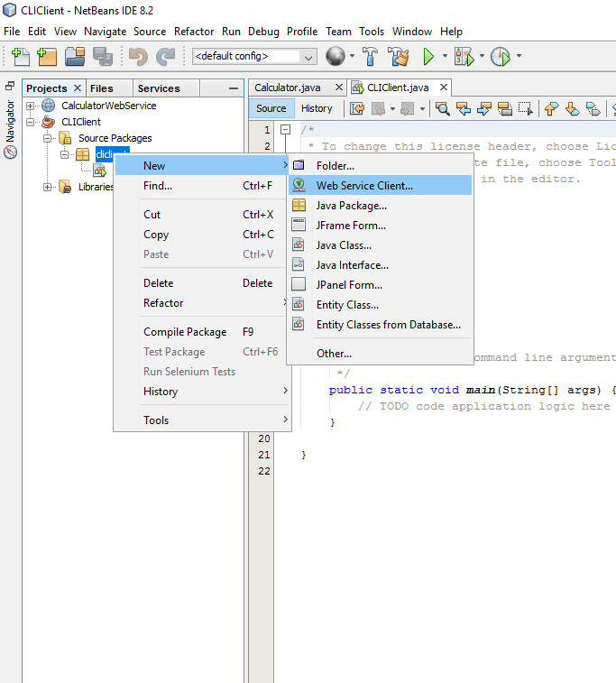Viewport: 616px width, 683px height.
Task: Run the project with green play icon
Action: point(428,56)
